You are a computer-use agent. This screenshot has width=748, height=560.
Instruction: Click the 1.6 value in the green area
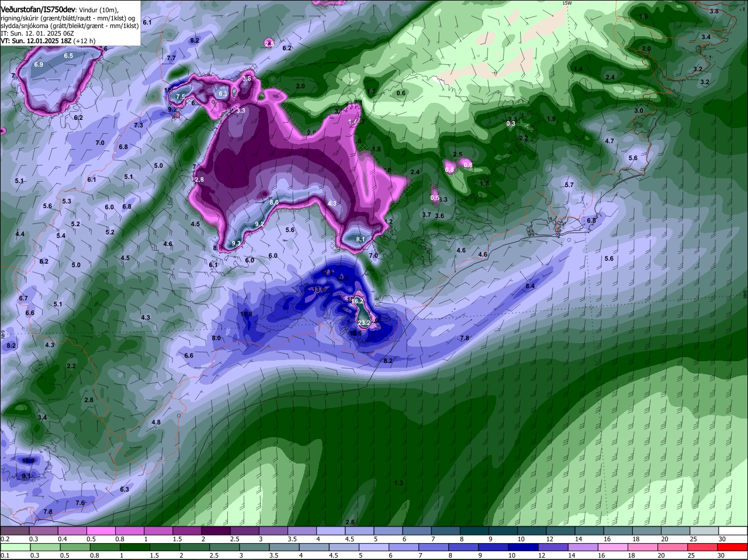tap(643, 16)
